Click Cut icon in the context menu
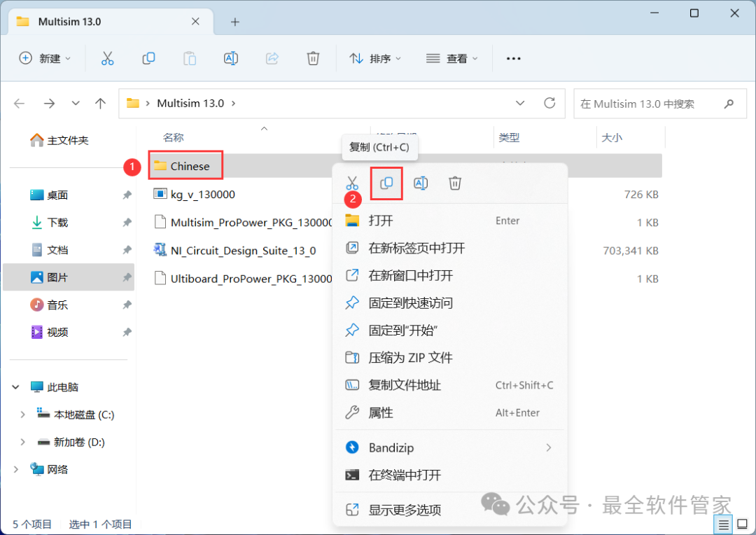 352,183
